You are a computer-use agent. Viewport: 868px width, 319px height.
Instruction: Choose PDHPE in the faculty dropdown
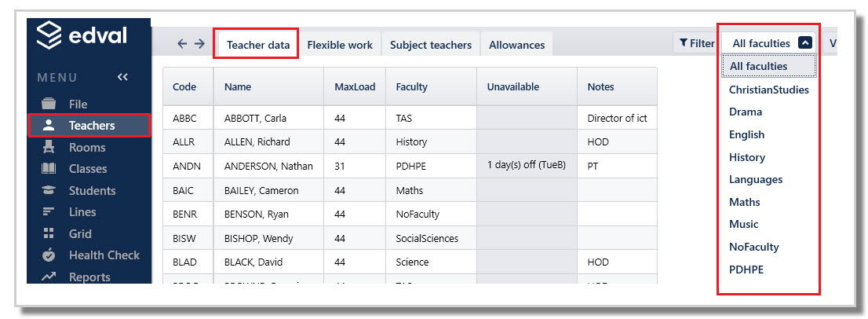coord(746,269)
